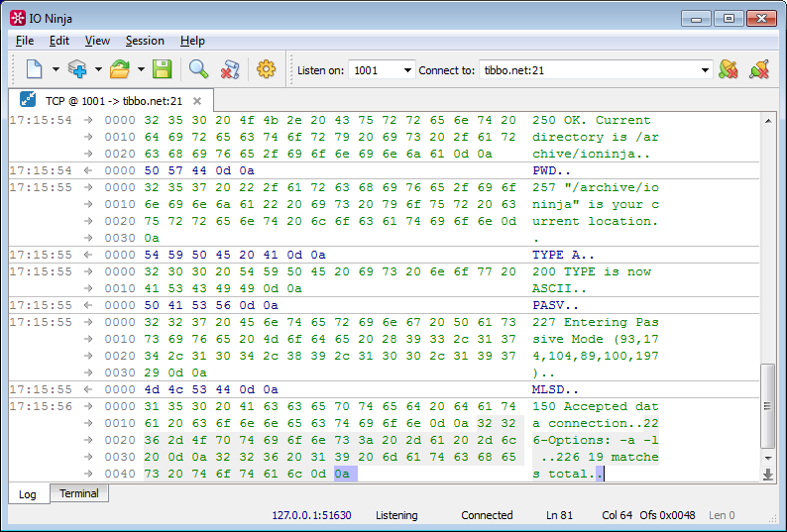The width and height of the screenshot is (787, 532).
Task: Click the Disconnect icon
Action: tap(759, 69)
